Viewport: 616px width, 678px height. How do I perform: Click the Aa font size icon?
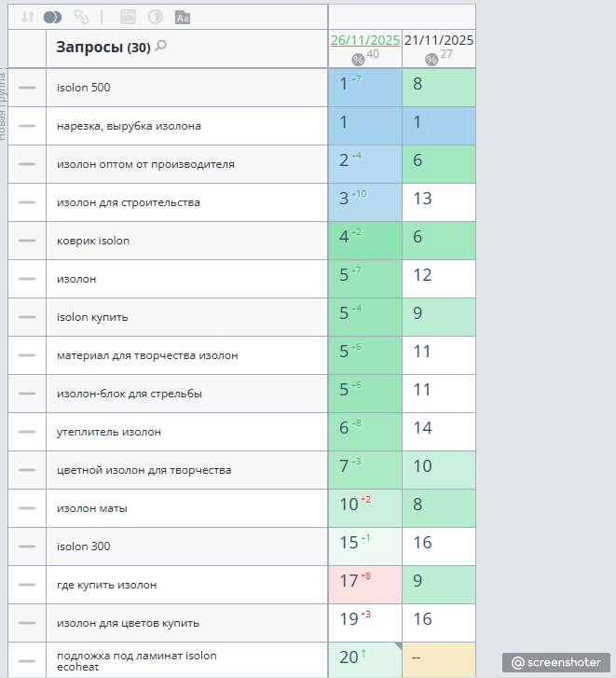[183, 18]
